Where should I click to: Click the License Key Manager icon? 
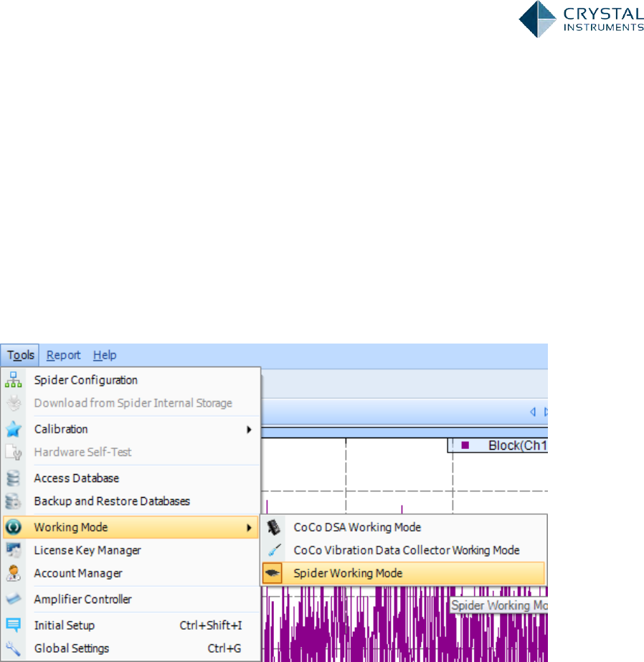tap(14, 550)
